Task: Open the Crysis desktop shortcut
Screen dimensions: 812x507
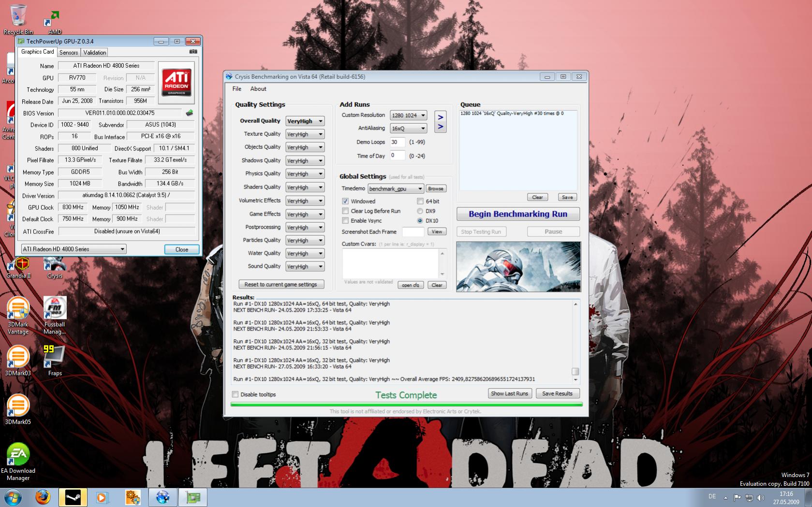Action: 55,268
